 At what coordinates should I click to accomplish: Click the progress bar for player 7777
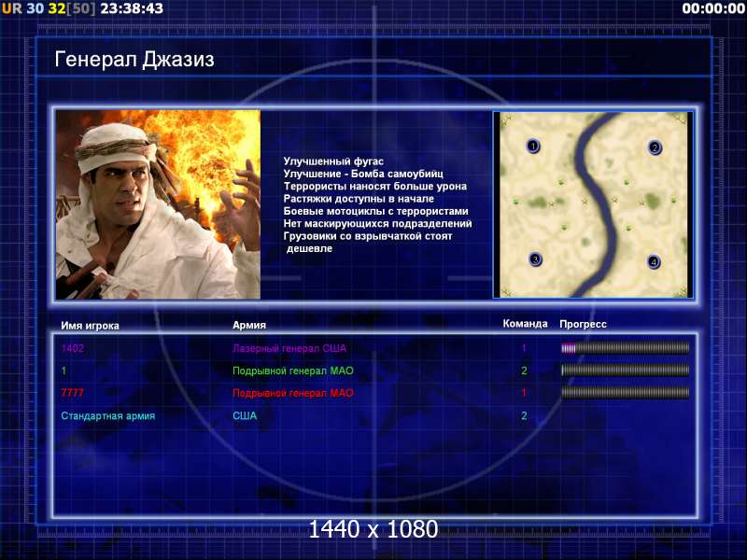pyautogui.click(x=625, y=393)
